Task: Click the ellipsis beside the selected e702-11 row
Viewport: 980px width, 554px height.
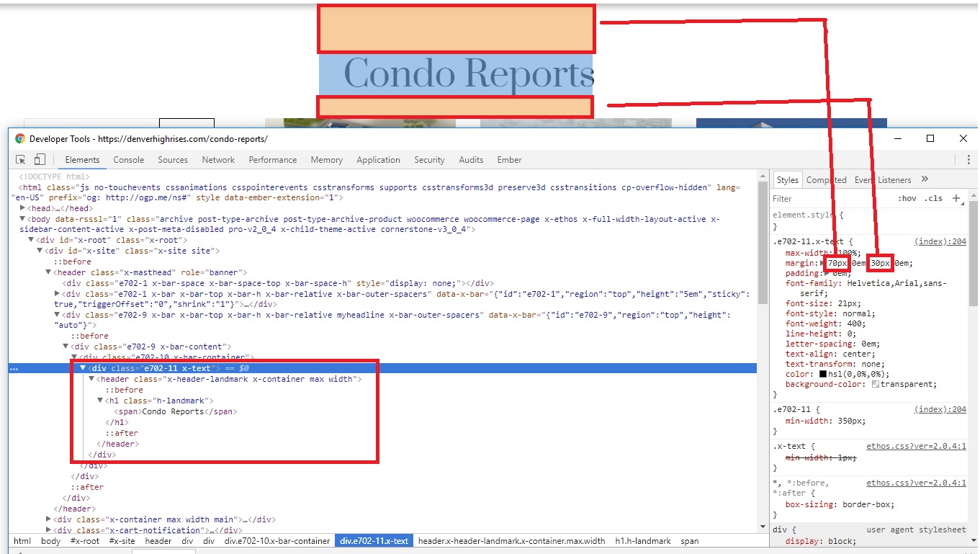Action: 14,368
